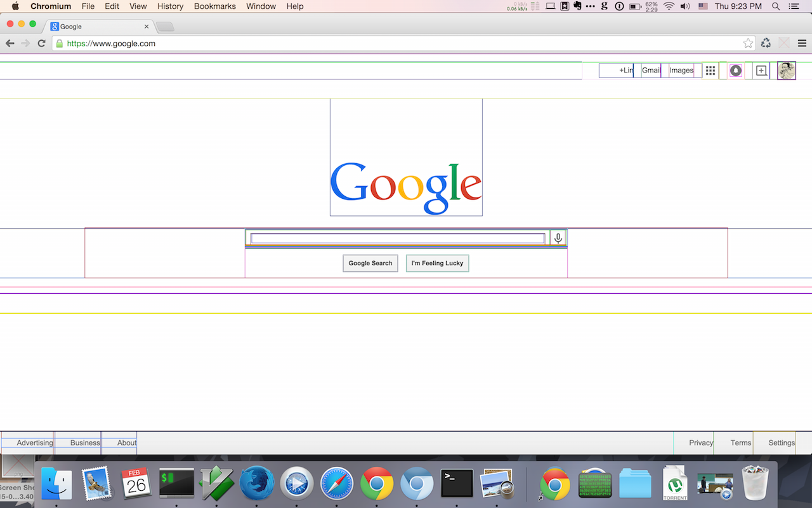The height and width of the screenshot is (508, 812).
Task: Open the Apple menu
Action: 15,6
